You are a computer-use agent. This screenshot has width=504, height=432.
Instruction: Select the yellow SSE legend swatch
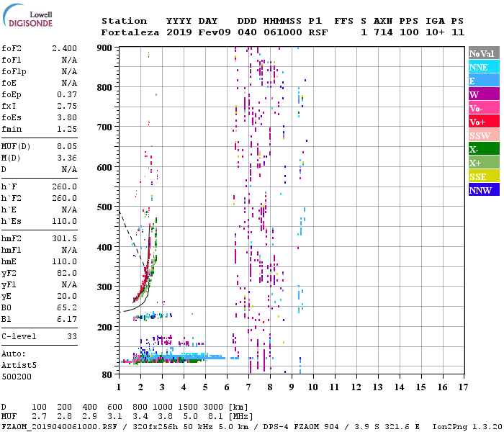[x=484, y=176]
